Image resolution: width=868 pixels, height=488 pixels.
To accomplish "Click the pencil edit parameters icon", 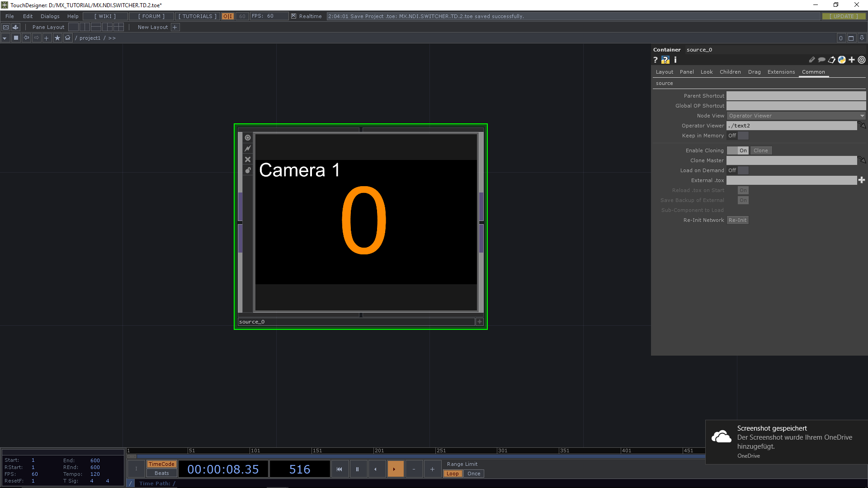I will tap(812, 60).
